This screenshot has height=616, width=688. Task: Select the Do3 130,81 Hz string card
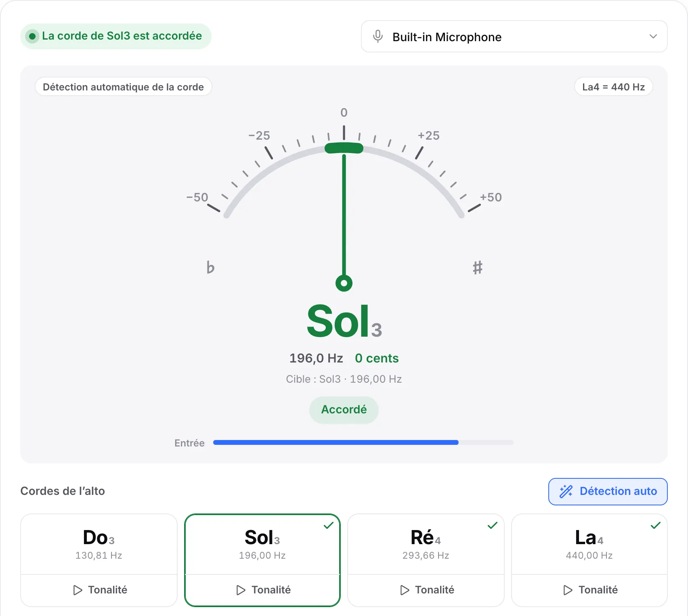tap(99, 544)
